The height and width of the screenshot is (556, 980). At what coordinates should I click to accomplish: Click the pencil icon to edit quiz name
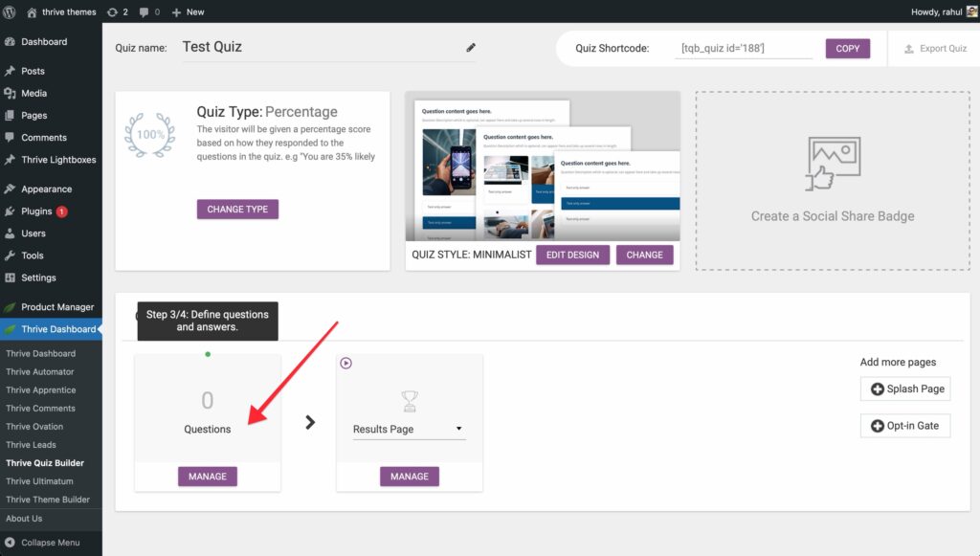pyautogui.click(x=471, y=48)
